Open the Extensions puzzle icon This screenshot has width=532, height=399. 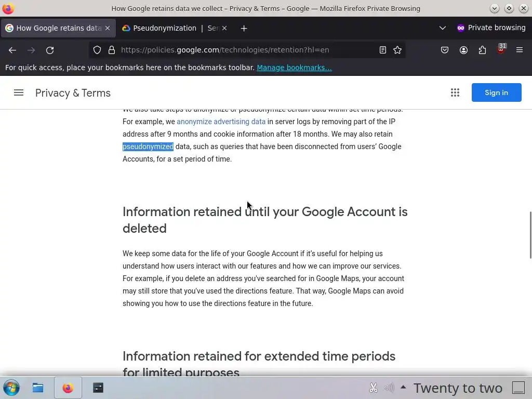point(482,50)
